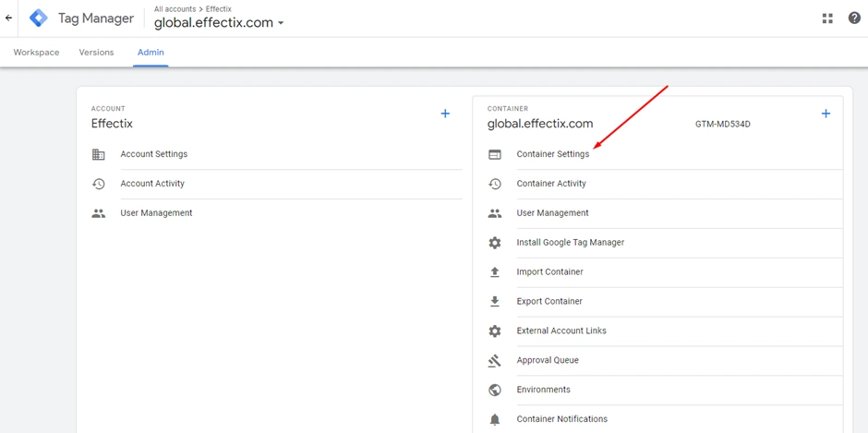Click the Install Google Tag Manager gear icon
Image resolution: width=868 pixels, height=433 pixels.
[495, 243]
